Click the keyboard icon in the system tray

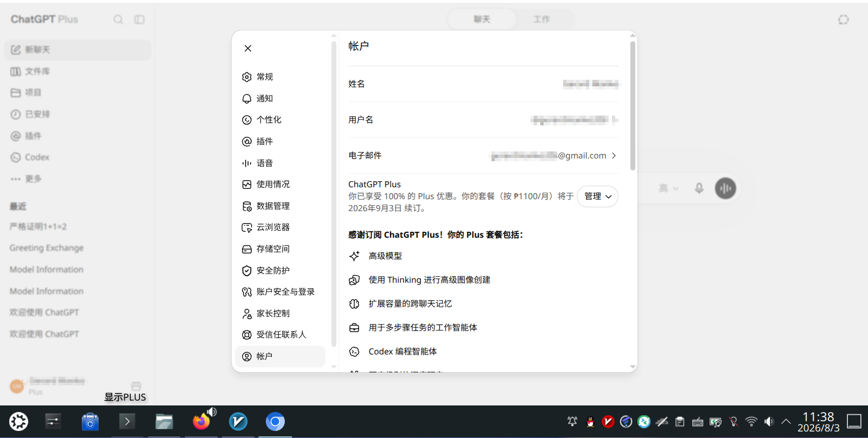point(698,422)
